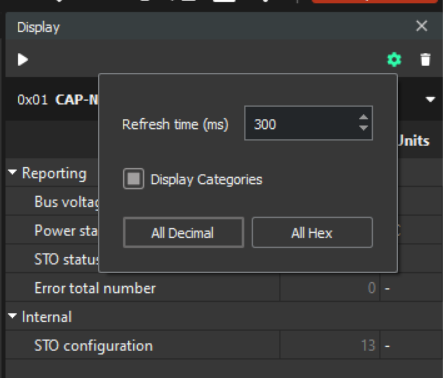Decrease refresh time with down arrow
This screenshot has width=443, height=378.
363,128
